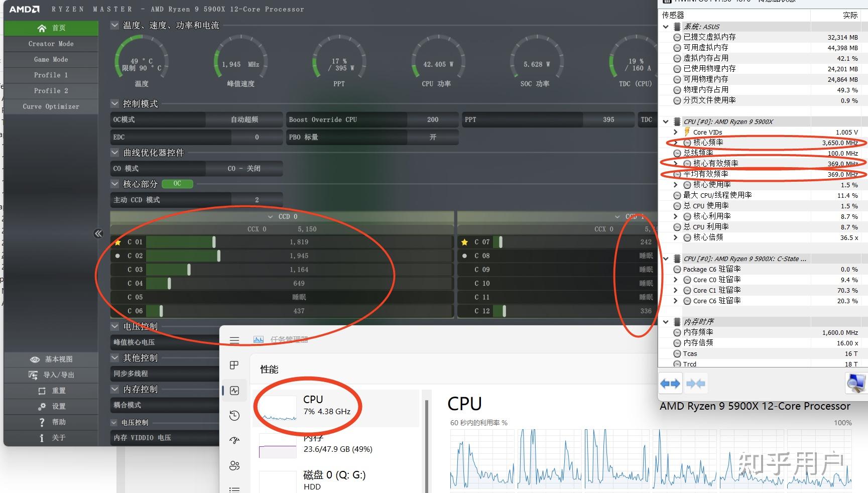868x493 pixels.
Task: Adjust the C 03 core speed slider
Action: tap(189, 270)
